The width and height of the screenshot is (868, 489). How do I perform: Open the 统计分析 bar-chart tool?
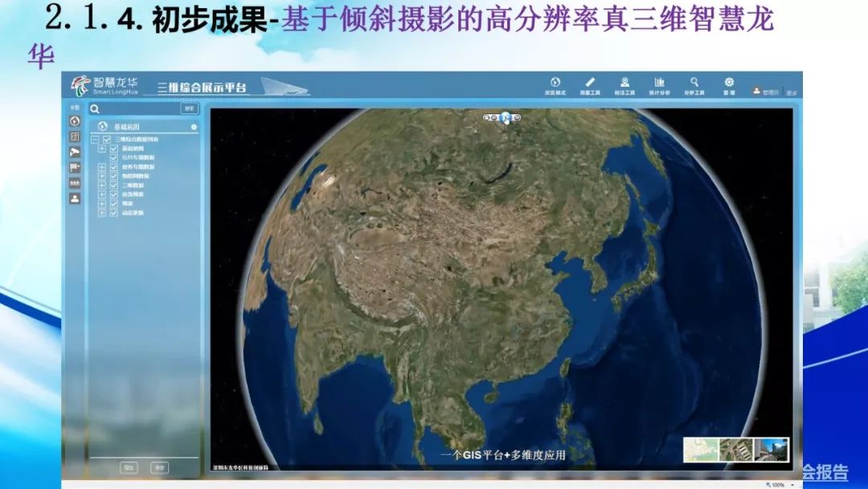pos(659,86)
